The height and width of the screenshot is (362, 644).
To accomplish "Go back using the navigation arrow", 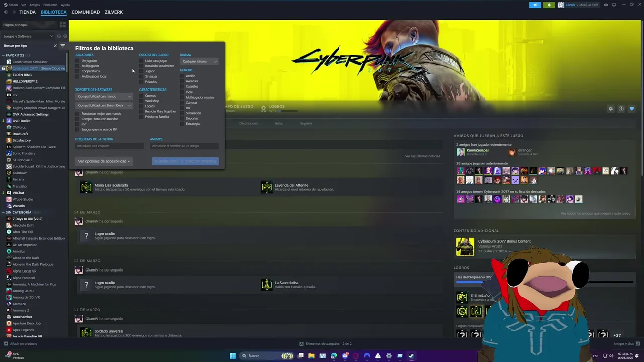I will pos(6,12).
